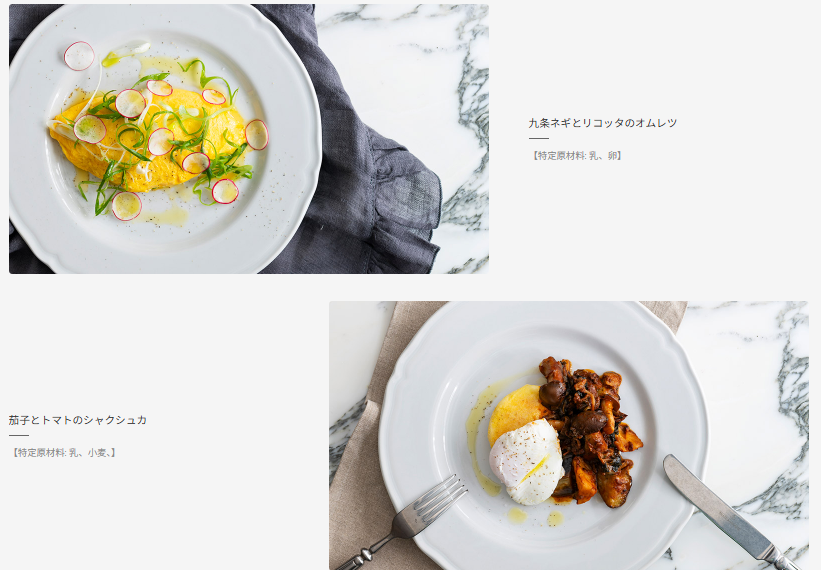Click the poached egg on the plate
This screenshot has width=821, height=570.
pyautogui.click(x=527, y=462)
